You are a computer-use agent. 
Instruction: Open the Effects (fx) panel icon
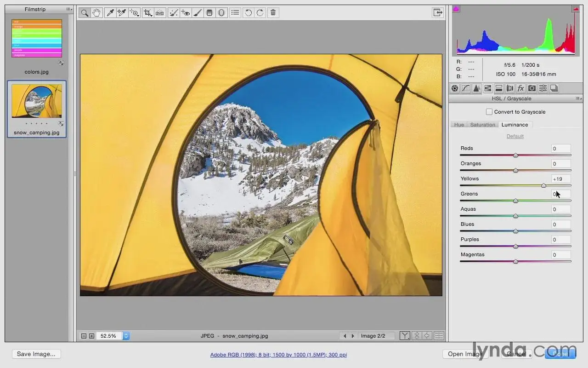pos(521,88)
